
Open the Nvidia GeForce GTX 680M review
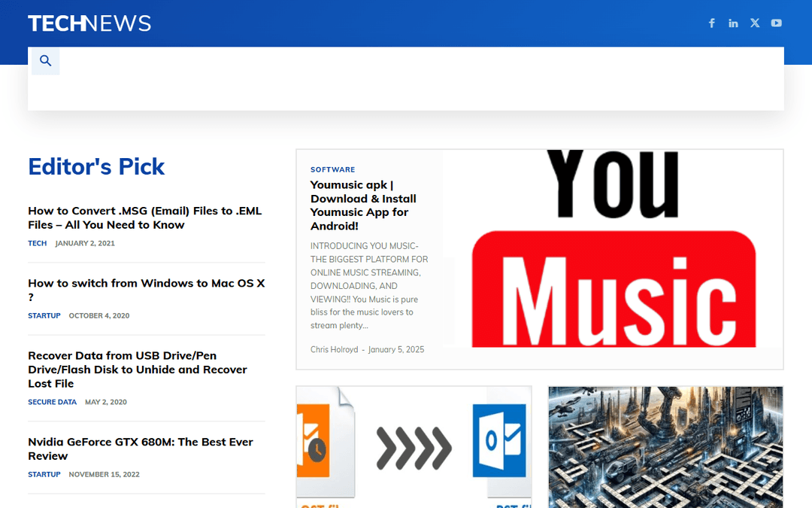tap(141, 449)
